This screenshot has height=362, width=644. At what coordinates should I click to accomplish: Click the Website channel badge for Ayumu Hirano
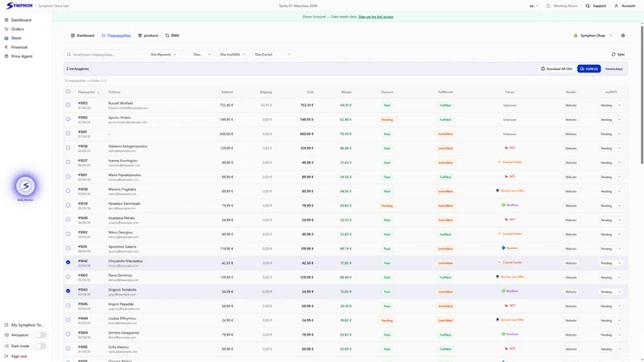[571, 120]
